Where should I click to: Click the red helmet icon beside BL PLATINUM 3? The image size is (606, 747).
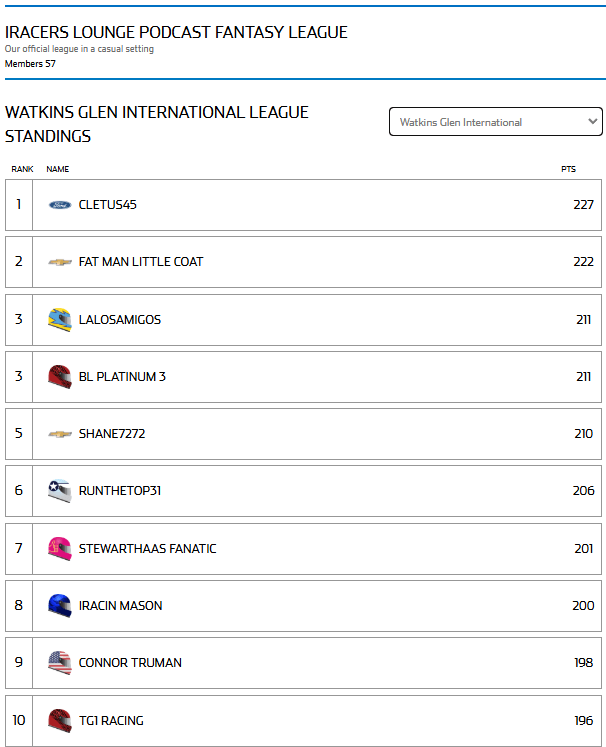point(60,377)
